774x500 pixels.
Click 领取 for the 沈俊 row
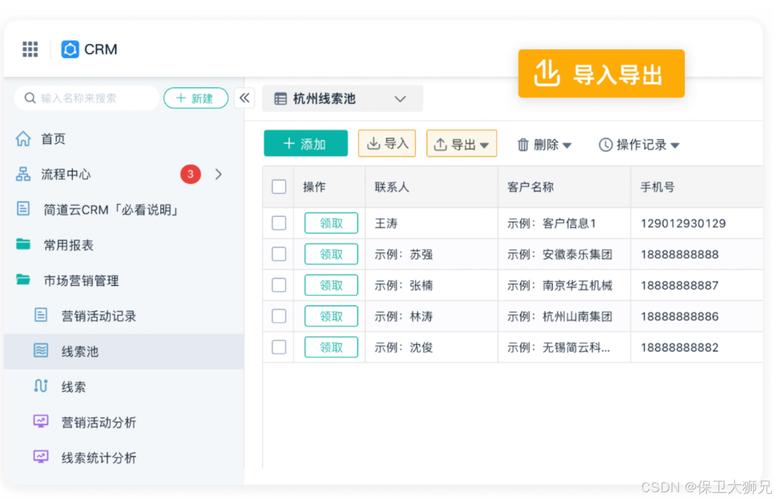[x=331, y=347]
